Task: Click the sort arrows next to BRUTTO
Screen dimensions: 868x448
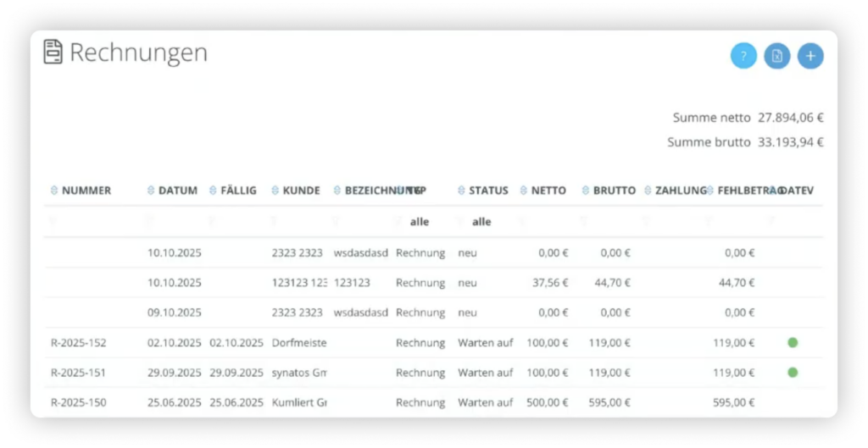Action: click(x=586, y=191)
